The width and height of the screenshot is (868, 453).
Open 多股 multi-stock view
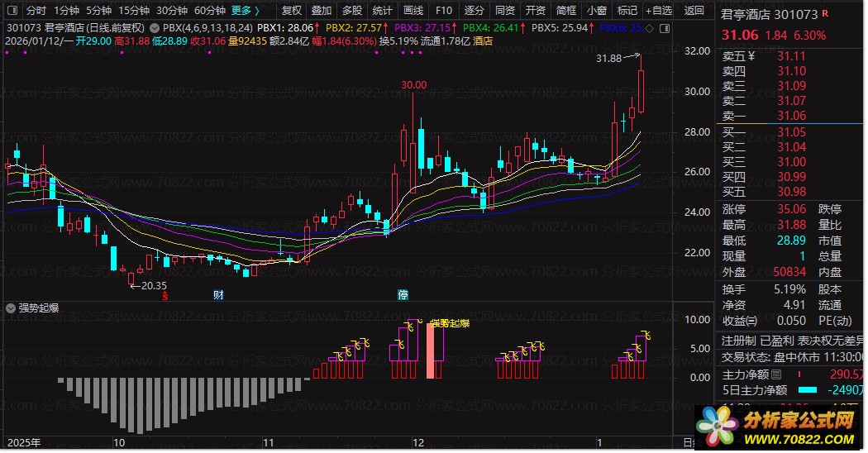click(352, 11)
